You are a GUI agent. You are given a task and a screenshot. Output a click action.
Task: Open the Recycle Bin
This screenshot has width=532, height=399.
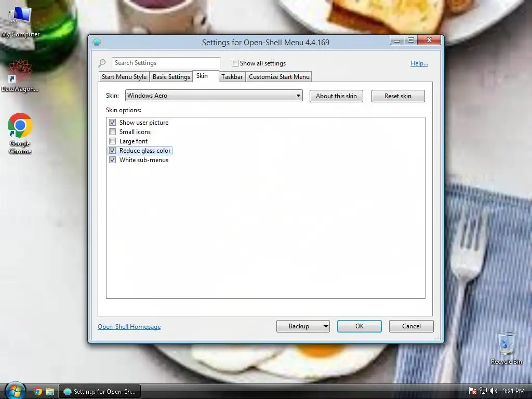pyautogui.click(x=506, y=349)
